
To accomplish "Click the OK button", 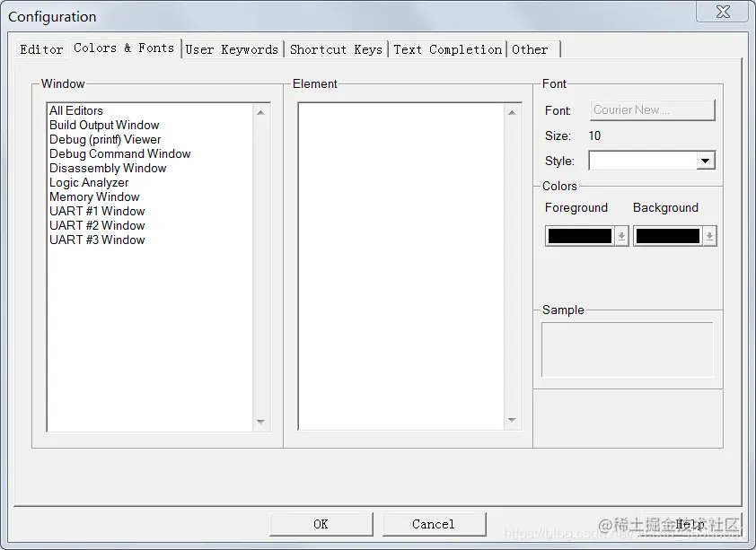I will (x=321, y=524).
